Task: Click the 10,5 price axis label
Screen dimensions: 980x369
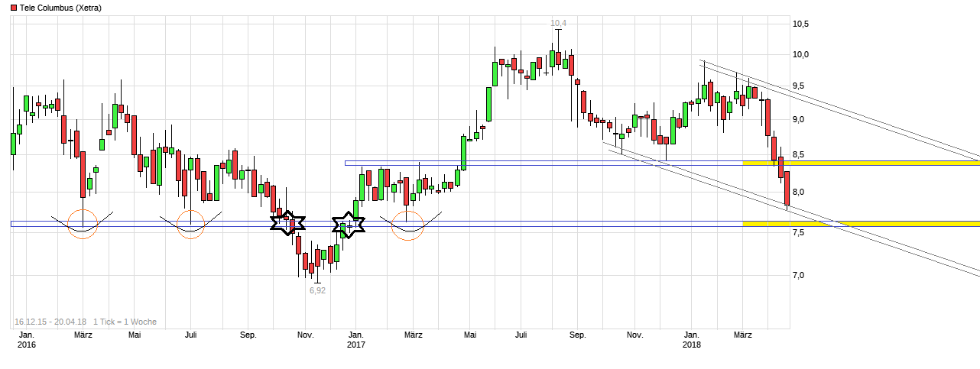Action: pos(801,24)
